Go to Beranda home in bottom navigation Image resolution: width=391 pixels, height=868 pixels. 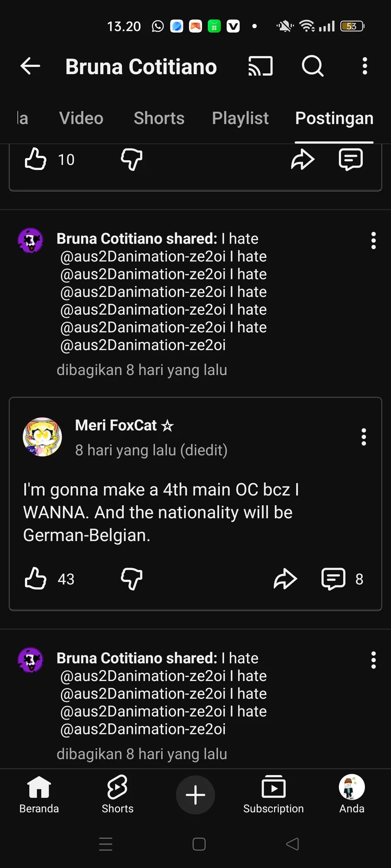point(39,795)
